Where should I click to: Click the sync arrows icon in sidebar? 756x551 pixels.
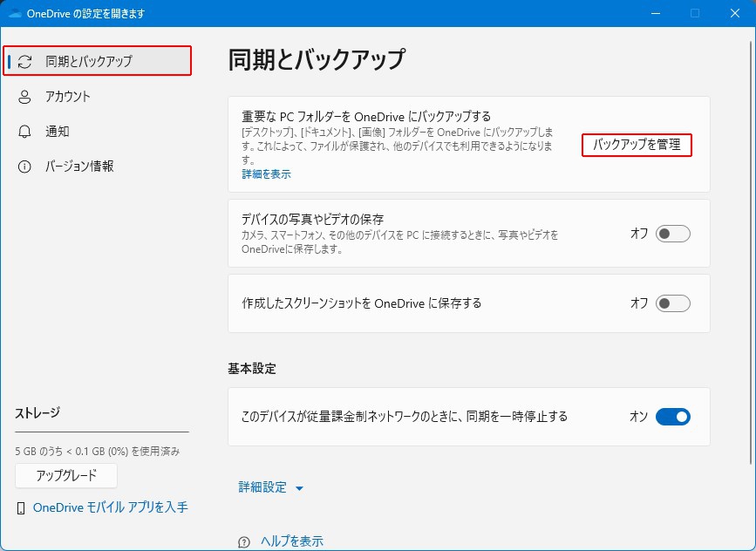click(25, 61)
